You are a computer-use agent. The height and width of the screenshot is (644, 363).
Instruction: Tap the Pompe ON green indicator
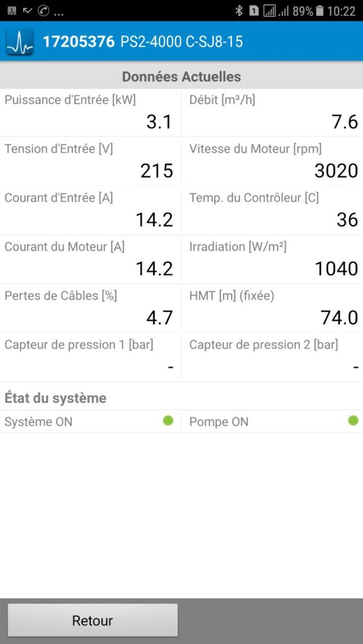pyautogui.click(x=353, y=421)
